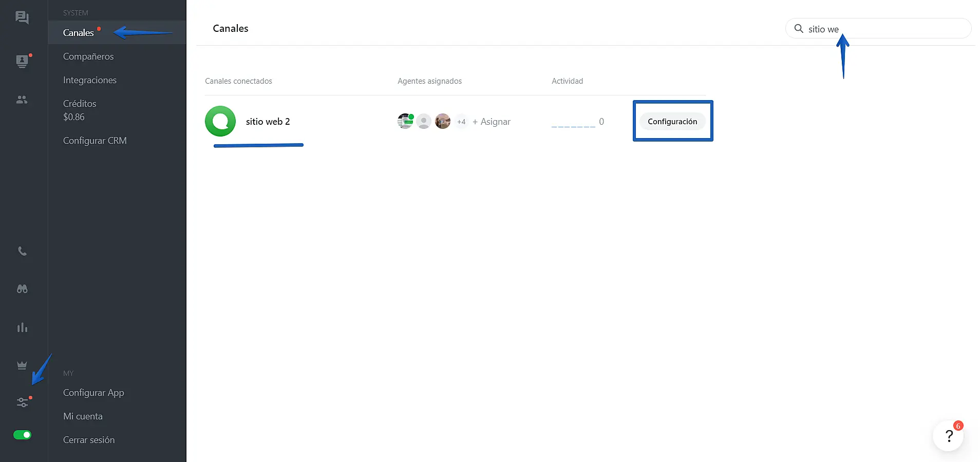Click the Actividad column header

pos(567,81)
